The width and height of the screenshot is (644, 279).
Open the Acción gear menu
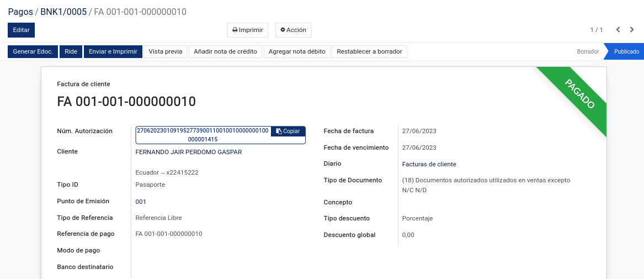tap(293, 30)
